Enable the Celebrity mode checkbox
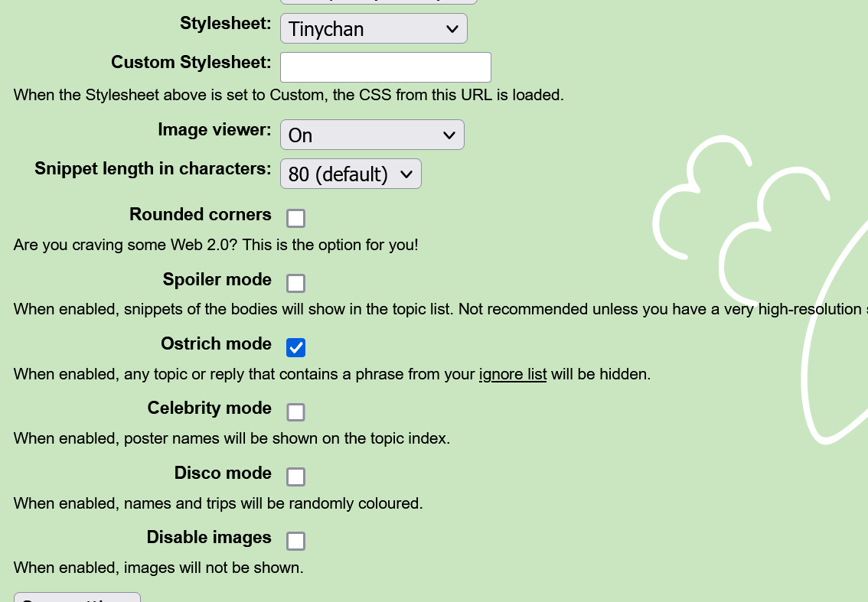The image size is (868, 602). click(295, 412)
